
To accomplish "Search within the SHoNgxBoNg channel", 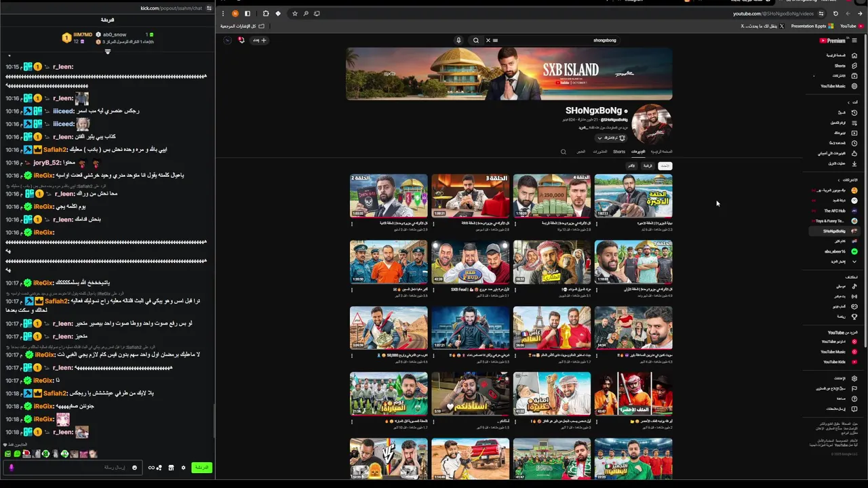I will point(563,152).
